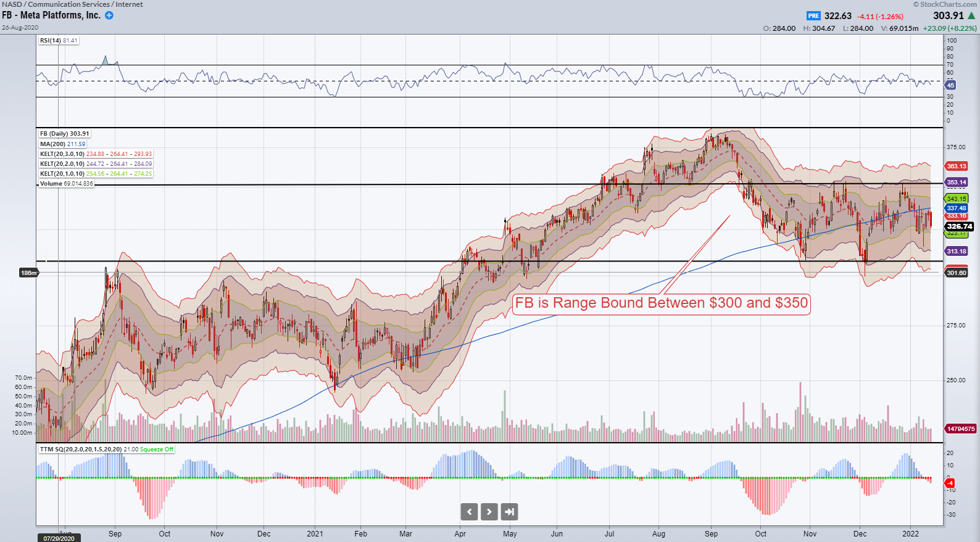Screen dimensions: 980x542
Task: Select the RSI(14) 81.41 legend label
Action: (59, 41)
